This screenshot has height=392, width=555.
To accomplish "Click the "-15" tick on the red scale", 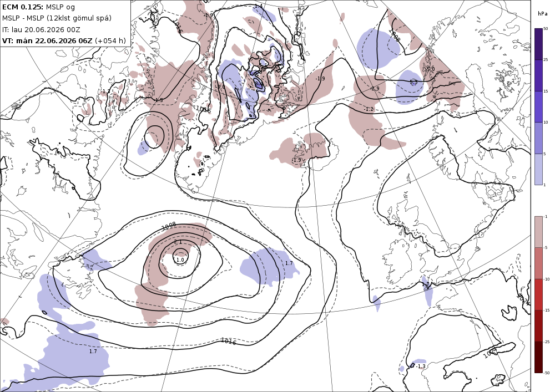I will [x=546, y=310].
